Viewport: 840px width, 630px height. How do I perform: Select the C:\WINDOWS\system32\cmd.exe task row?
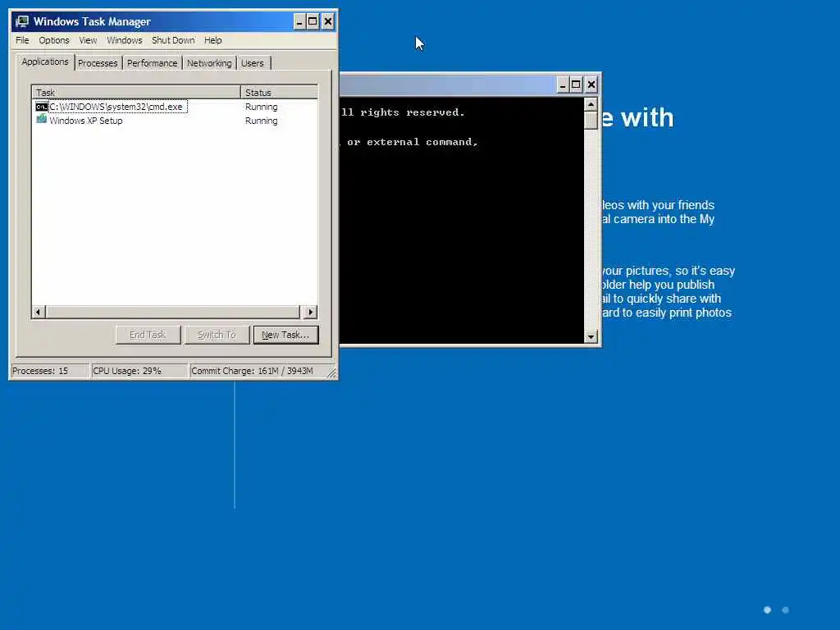pos(175,107)
